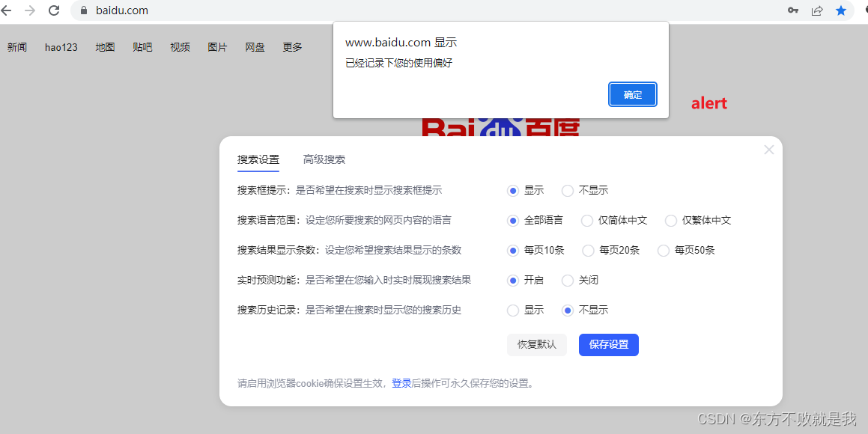This screenshot has height=434, width=868.
Task: Click the share page icon
Action: [x=817, y=10]
